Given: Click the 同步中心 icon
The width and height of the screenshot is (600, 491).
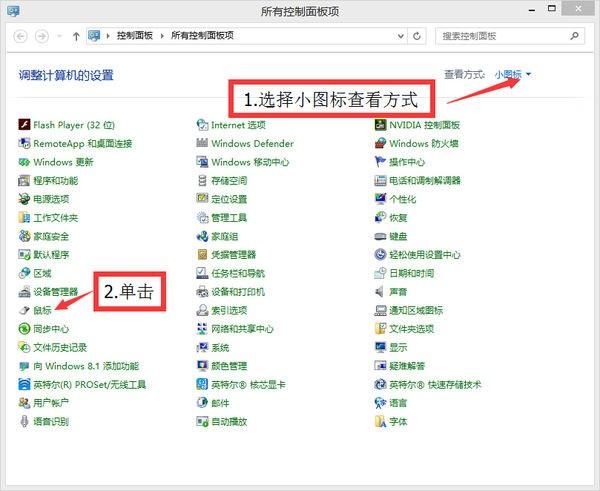Looking at the screenshot, I should coord(24,329).
